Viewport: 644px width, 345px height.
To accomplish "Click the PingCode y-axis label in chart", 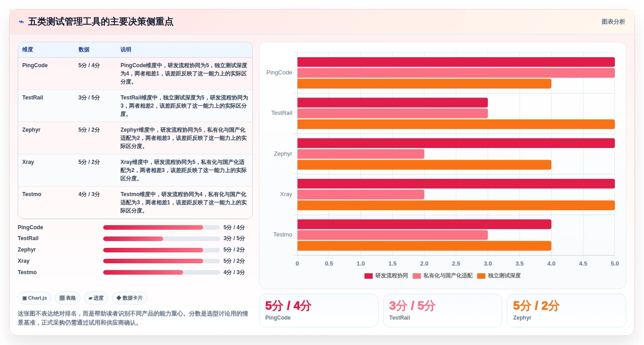I will tap(279, 73).
